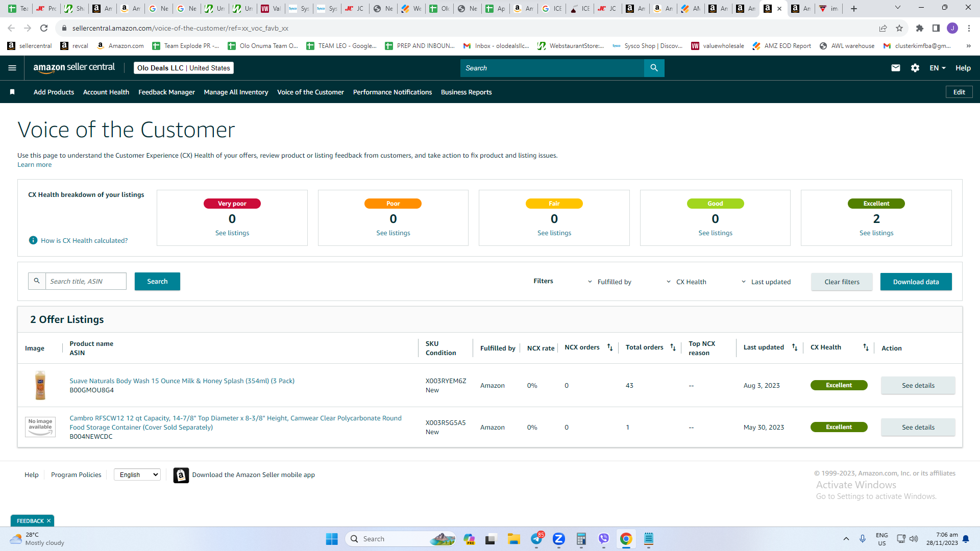Open Feedback Manager
The height and width of the screenshot is (551, 980).
pyautogui.click(x=166, y=92)
